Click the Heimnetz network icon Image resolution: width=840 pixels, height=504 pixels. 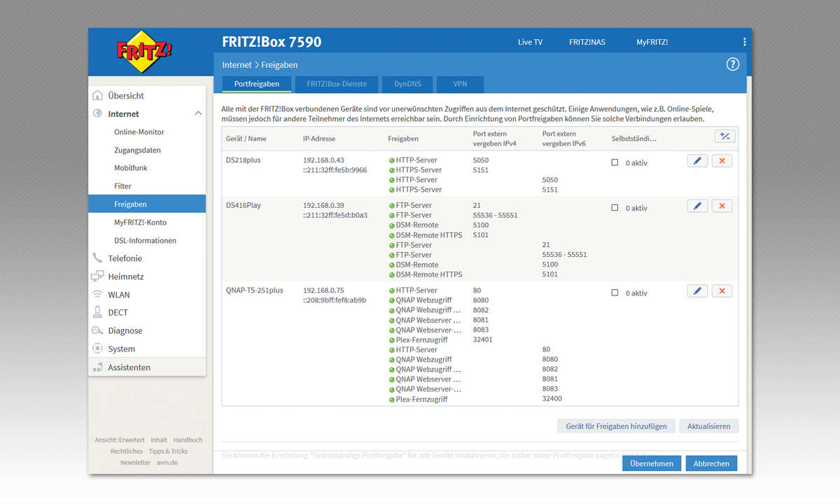97,276
